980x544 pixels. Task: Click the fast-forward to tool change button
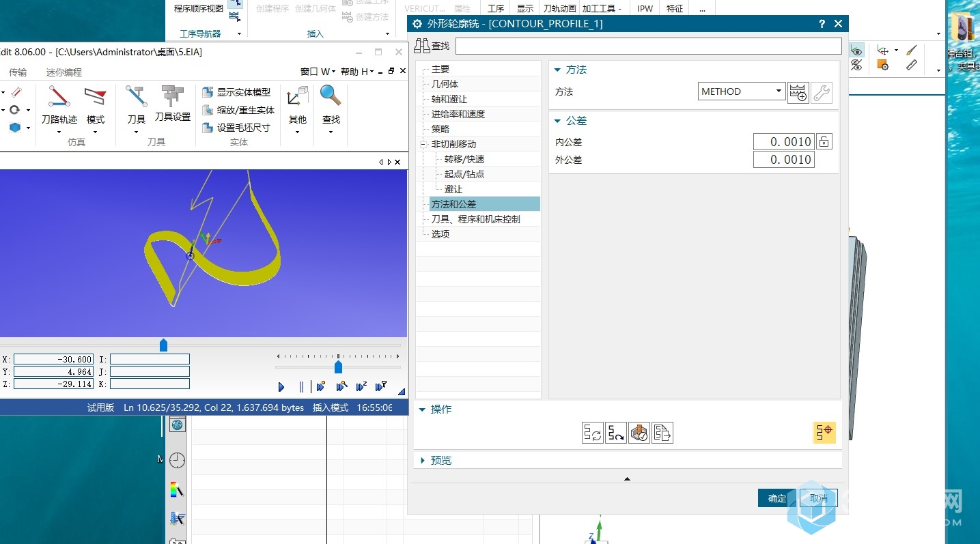[382, 387]
